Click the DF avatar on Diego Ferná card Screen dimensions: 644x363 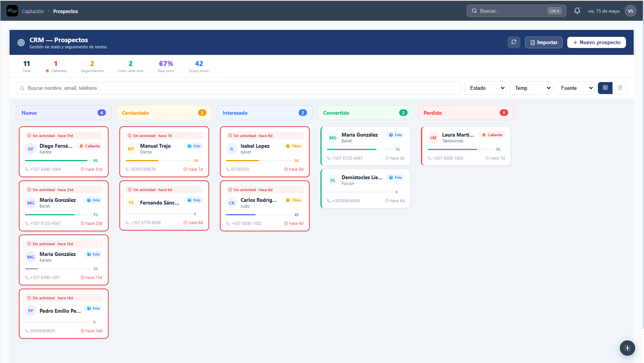[31, 149]
